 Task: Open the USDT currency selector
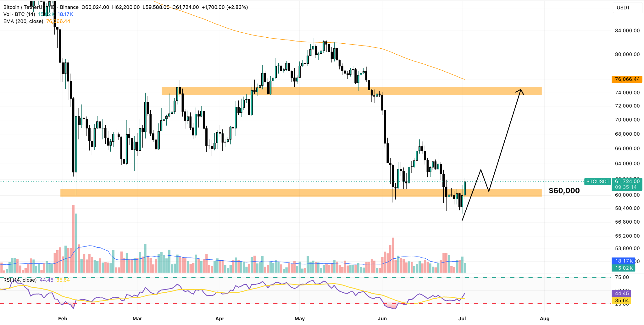tap(627, 8)
